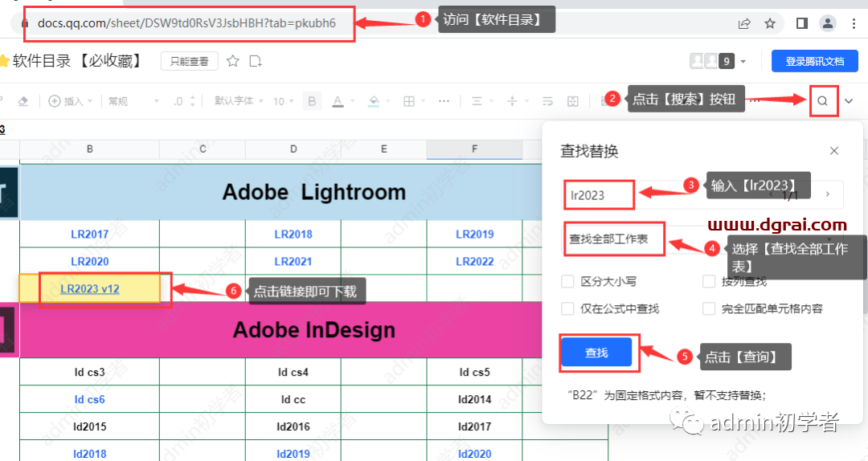Click the blue 查找 button
The image size is (868, 461).
click(596, 353)
